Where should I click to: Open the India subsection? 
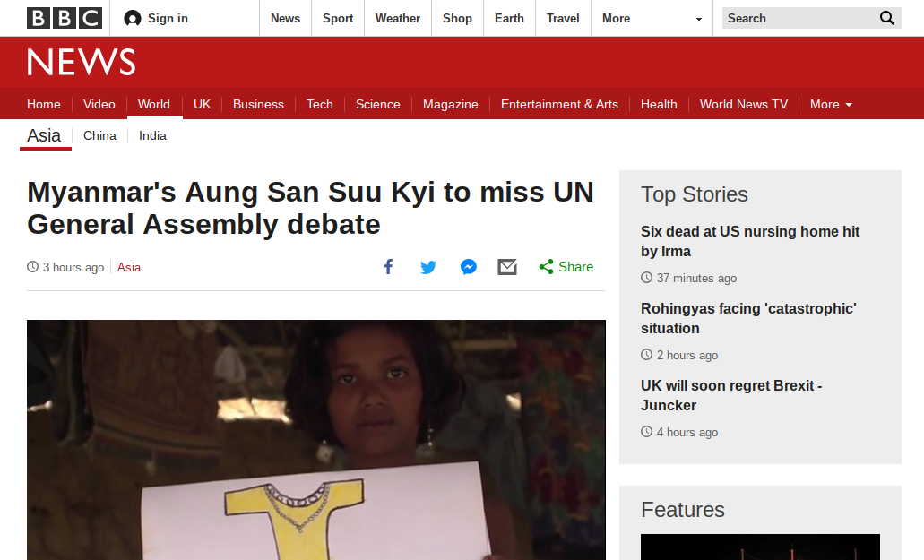[x=152, y=135]
